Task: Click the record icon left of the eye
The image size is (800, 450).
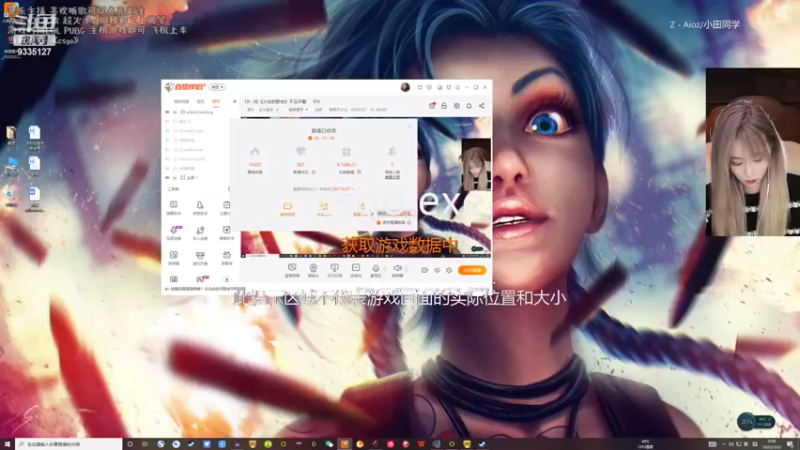Action: pyautogui.click(x=424, y=270)
